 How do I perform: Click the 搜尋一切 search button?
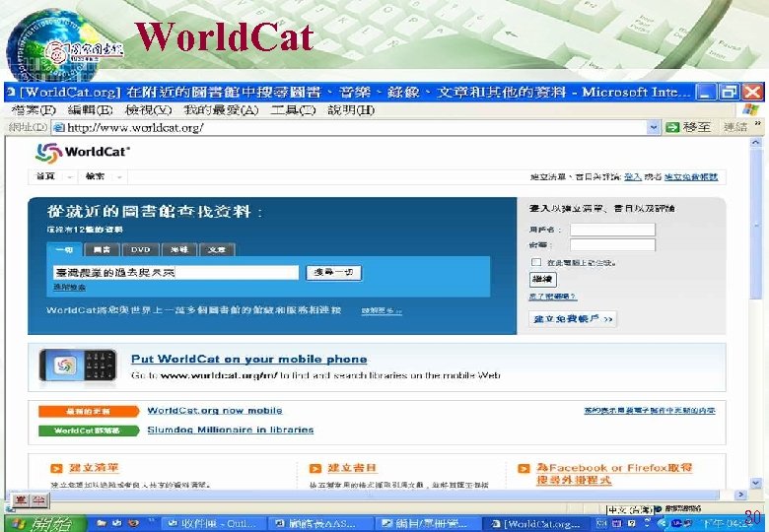pyautogui.click(x=333, y=273)
